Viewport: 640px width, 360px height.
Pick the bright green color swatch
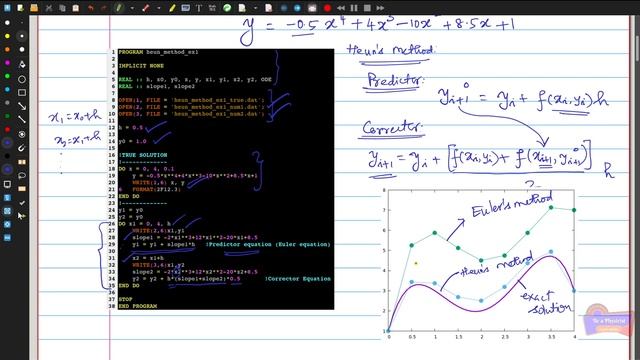click(7, 76)
